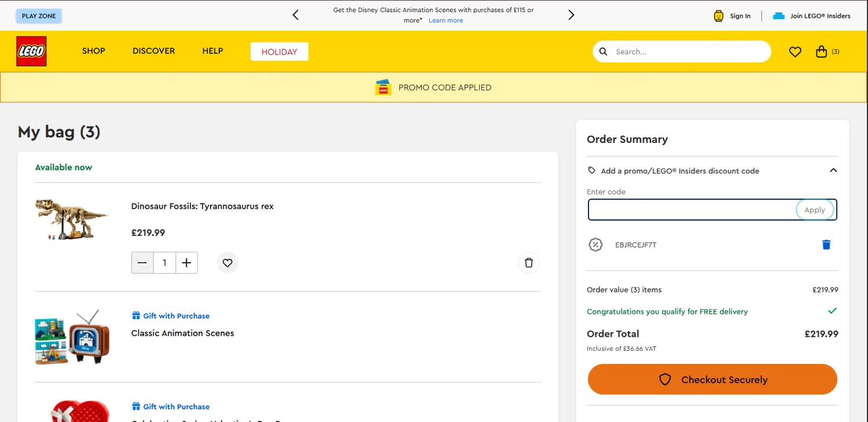Delete promo code EBJRCEJF7T
The height and width of the screenshot is (422, 868).
(x=826, y=245)
